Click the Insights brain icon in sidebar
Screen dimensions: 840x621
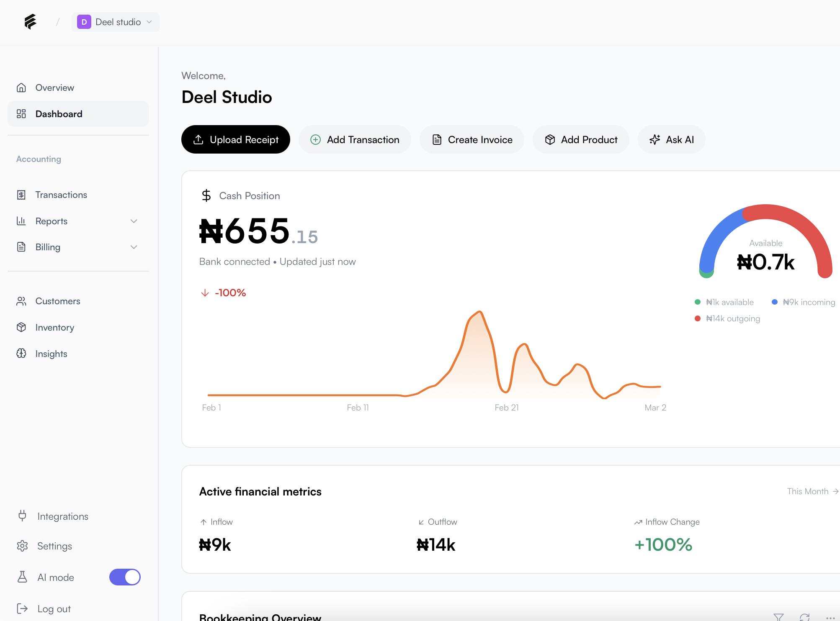point(21,354)
